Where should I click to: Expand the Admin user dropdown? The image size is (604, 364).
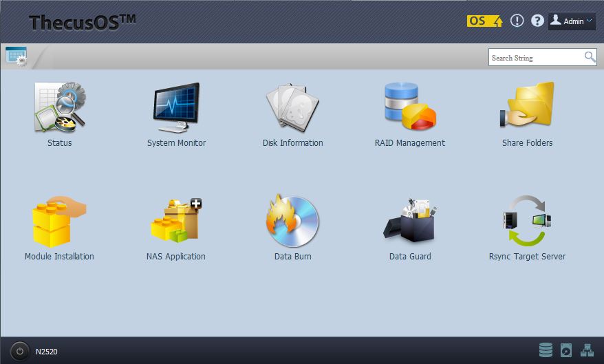(x=572, y=21)
